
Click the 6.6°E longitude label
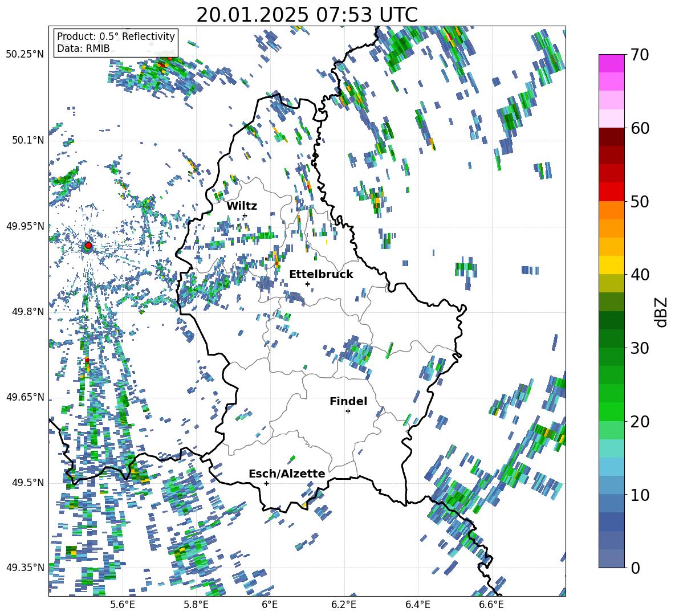[491, 605]
